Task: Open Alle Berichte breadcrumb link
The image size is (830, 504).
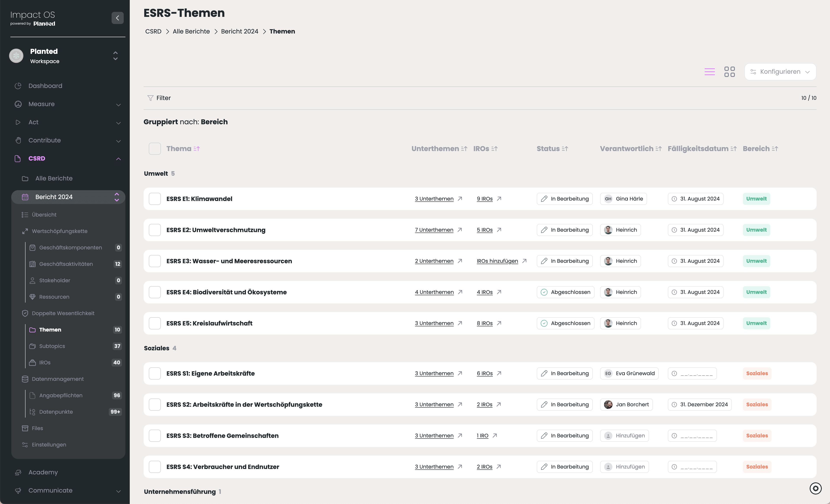Action: pos(191,31)
